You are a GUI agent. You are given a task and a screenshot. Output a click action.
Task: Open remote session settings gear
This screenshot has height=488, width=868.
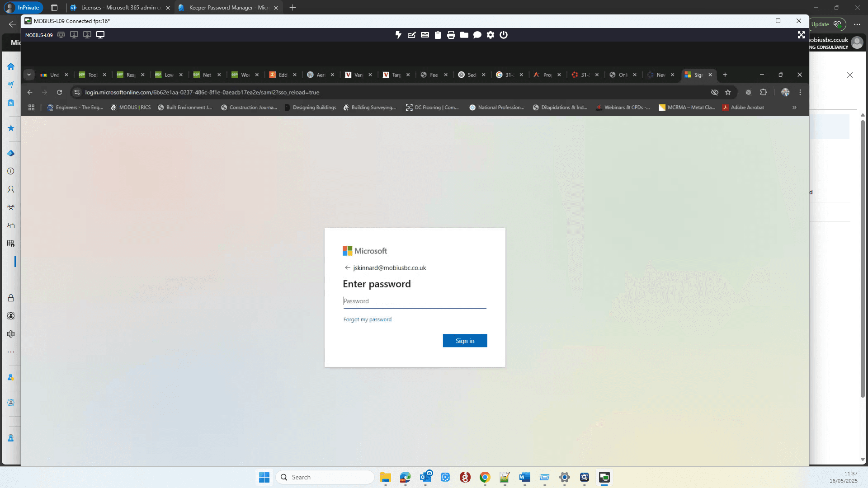[x=491, y=35]
